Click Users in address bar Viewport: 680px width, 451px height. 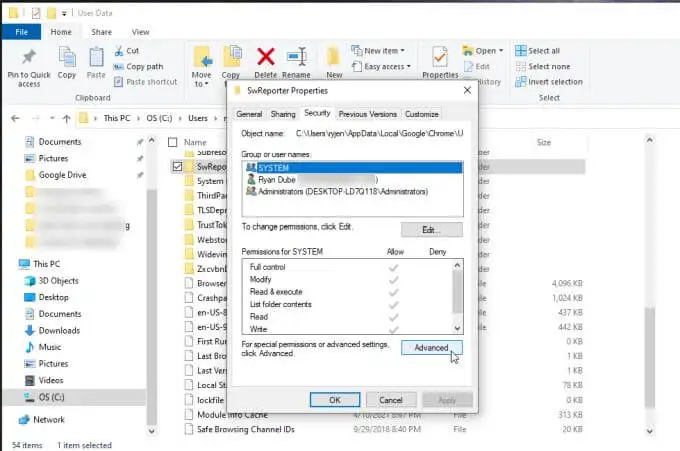coord(198,118)
